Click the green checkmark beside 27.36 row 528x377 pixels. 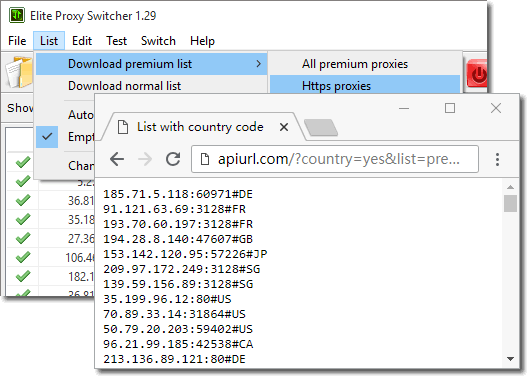tap(23, 238)
